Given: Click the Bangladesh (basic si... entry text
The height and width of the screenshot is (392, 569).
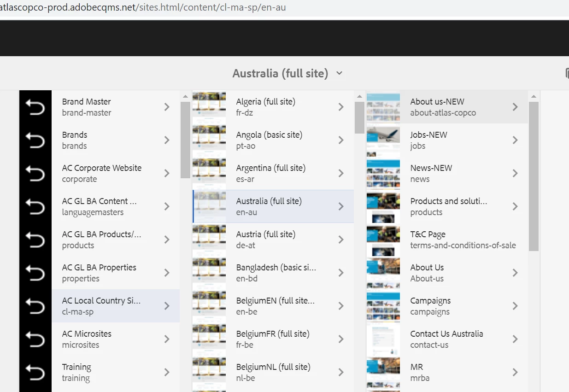Looking at the screenshot, I should click(276, 267).
